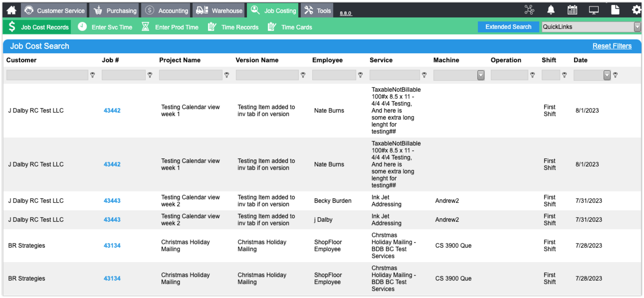Focus the Customer filter input
Viewport: 644px width, 298px height.
[x=47, y=75]
